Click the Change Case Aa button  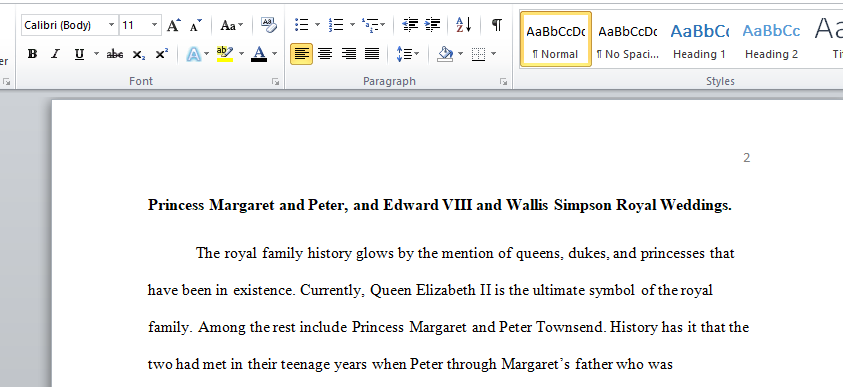coord(232,25)
